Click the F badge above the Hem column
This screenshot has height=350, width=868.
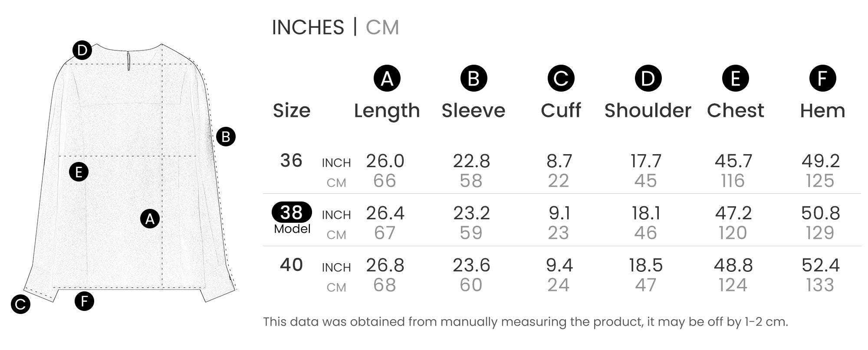pos(822,79)
